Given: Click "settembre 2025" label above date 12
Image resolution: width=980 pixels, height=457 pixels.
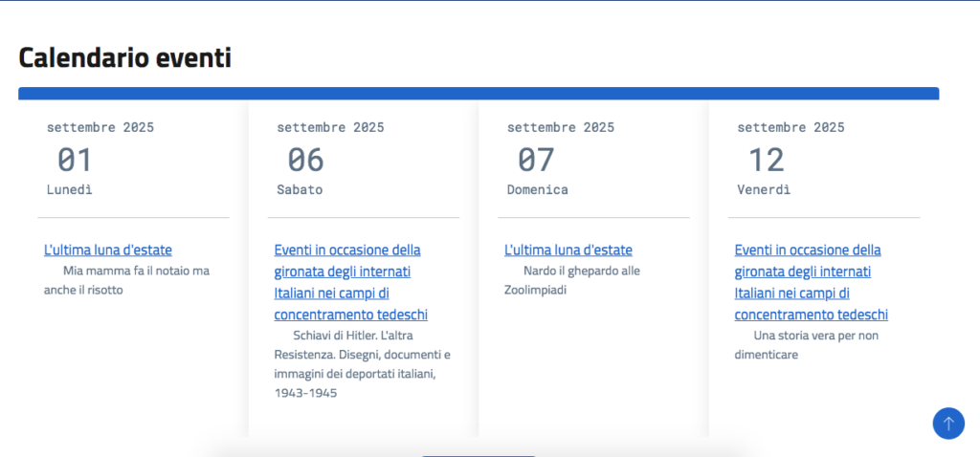Looking at the screenshot, I should [791, 127].
